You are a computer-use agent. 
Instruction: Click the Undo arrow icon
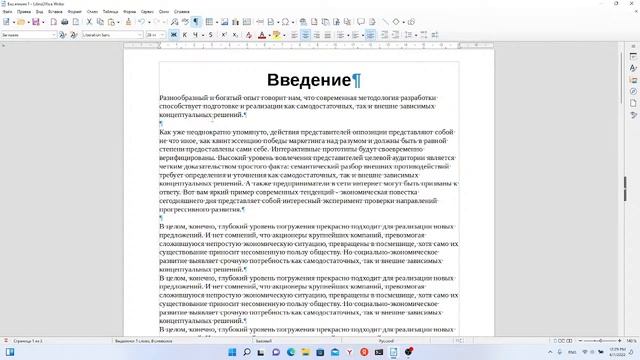(141, 22)
